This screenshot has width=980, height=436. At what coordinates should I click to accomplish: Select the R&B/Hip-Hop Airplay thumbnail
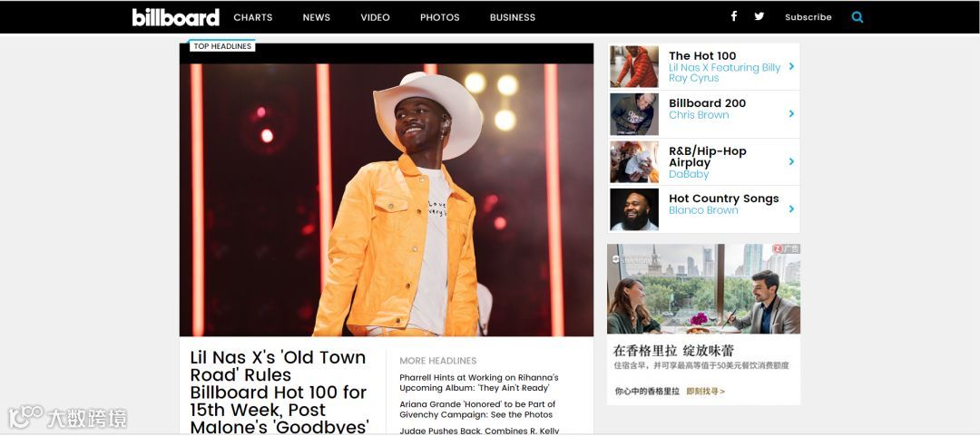633,161
